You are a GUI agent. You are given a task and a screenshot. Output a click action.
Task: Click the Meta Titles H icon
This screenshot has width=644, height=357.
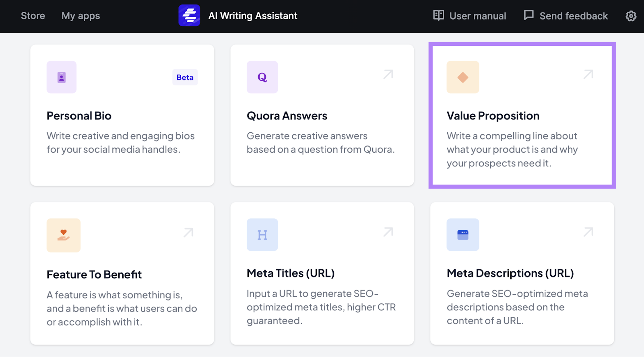pos(262,235)
